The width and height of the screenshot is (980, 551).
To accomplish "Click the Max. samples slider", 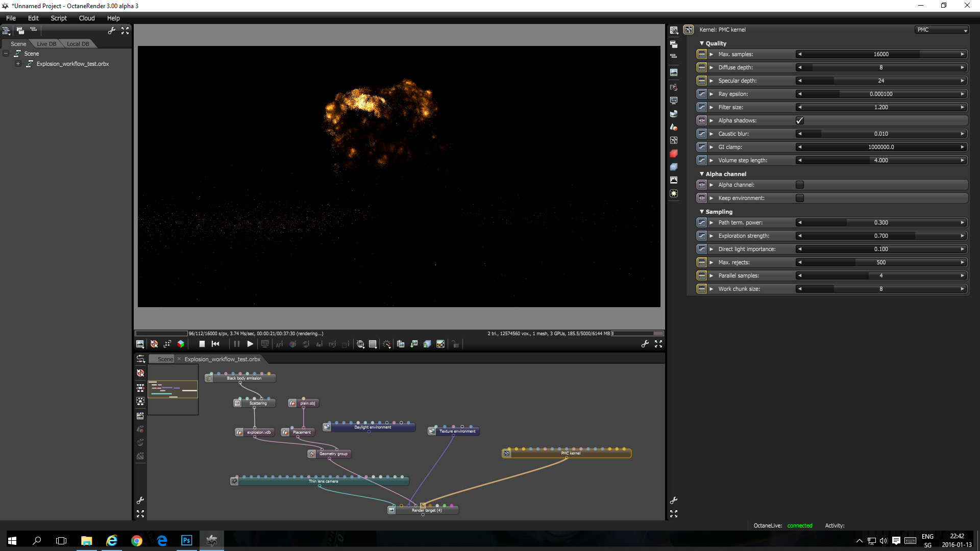I will coord(880,54).
